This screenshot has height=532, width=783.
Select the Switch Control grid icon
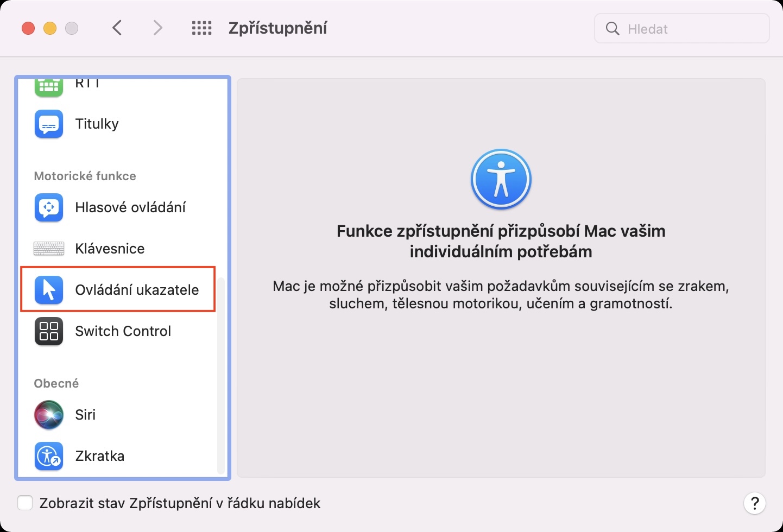[x=49, y=331]
